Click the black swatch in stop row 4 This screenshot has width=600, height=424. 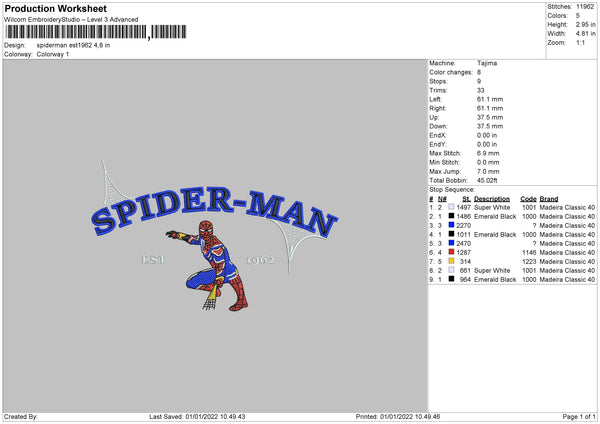tap(452, 234)
